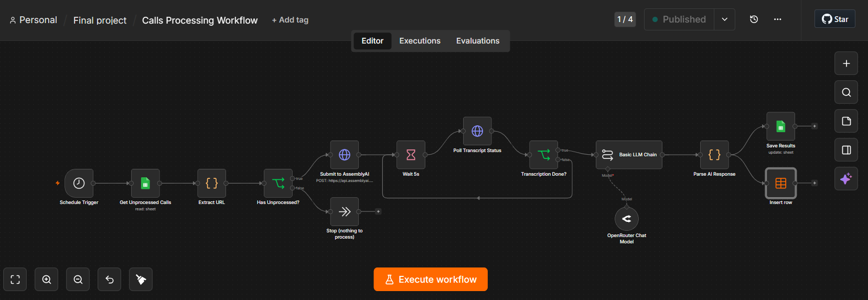Reset canvas zoom with undo arrow
868x300 pixels.
pos(110,280)
